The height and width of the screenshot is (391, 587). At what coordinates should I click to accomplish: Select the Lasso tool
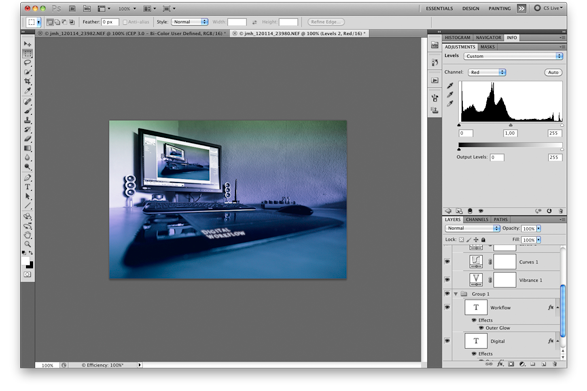click(x=27, y=63)
